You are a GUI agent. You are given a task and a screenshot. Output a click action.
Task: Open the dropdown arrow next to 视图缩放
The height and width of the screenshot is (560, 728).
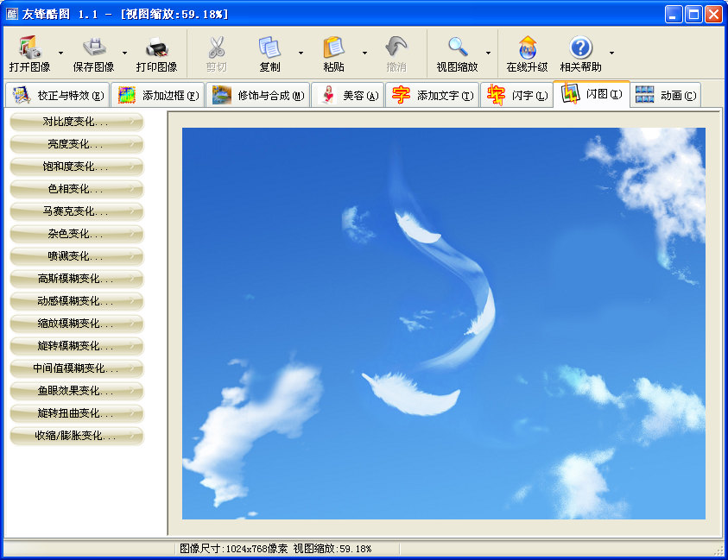pyautogui.click(x=488, y=53)
